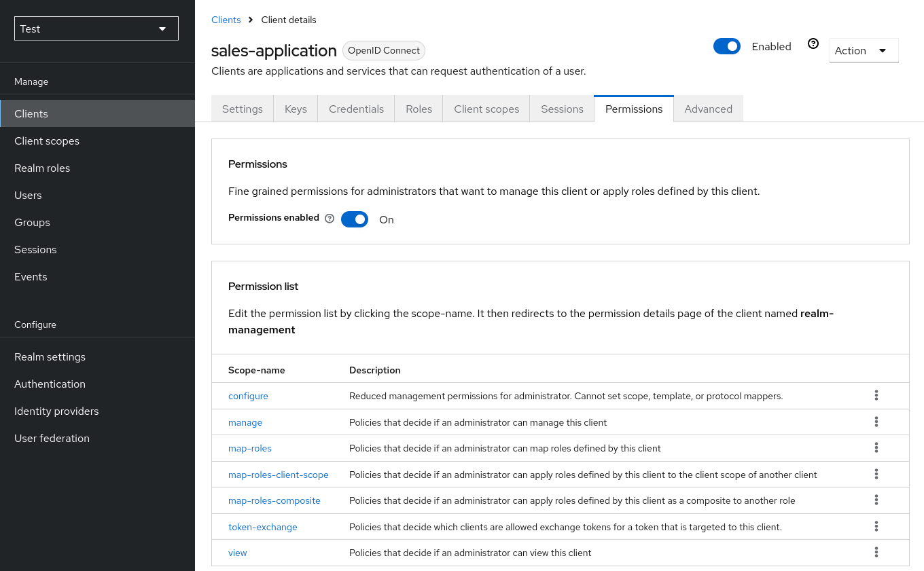Viewport: 924px width, 571px height.
Task: Open the Advanced tab
Action: (708, 109)
